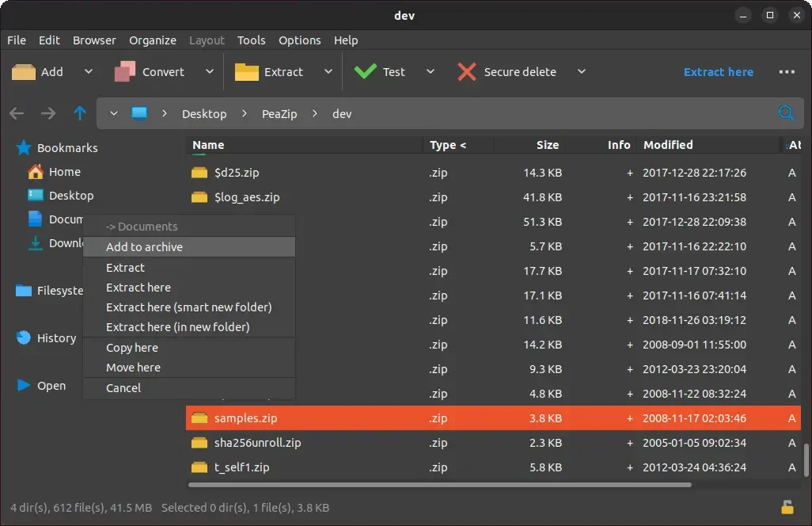Screen dimensions: 812x526
Task: Click the horizontal scrollbar under file list
Action: [x=440, y=485]
